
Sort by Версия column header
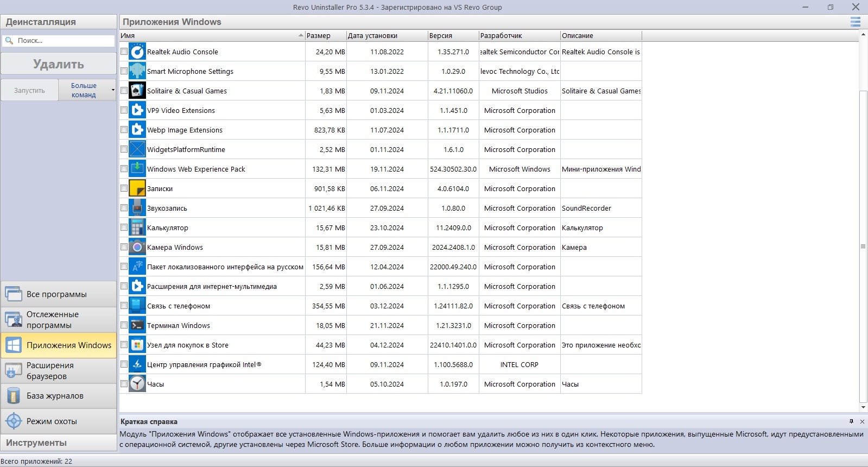453,36
